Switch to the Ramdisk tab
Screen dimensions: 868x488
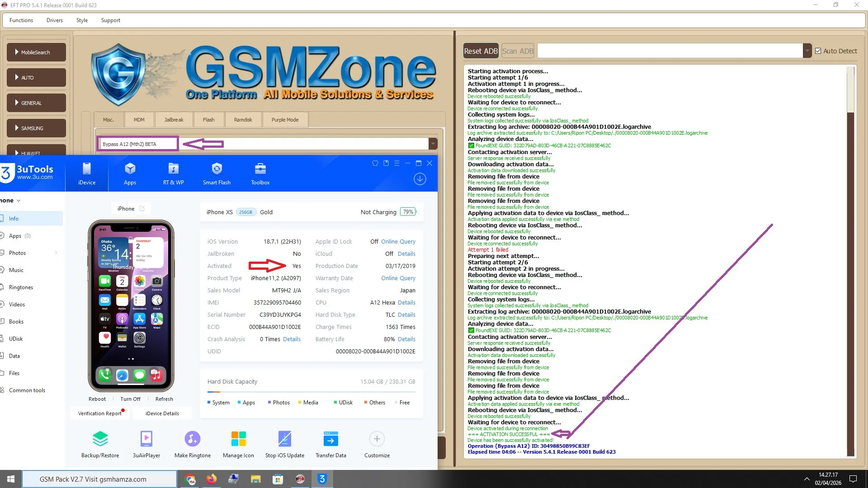coord(243,120)
